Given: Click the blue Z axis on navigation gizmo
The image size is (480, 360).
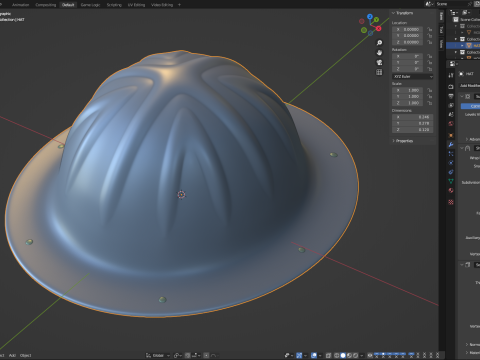Looking at the screenshot, I should coord(370,16).
